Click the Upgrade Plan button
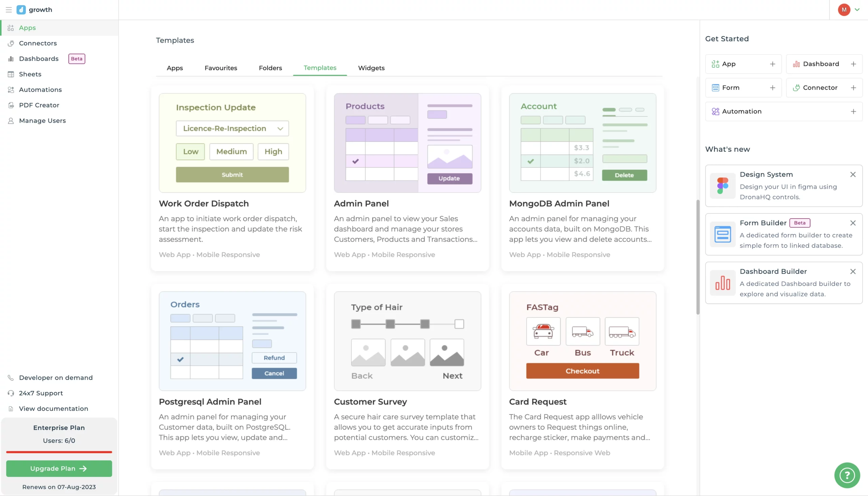The height and width of the screenshot is (496, 868). tap(59, 469)
